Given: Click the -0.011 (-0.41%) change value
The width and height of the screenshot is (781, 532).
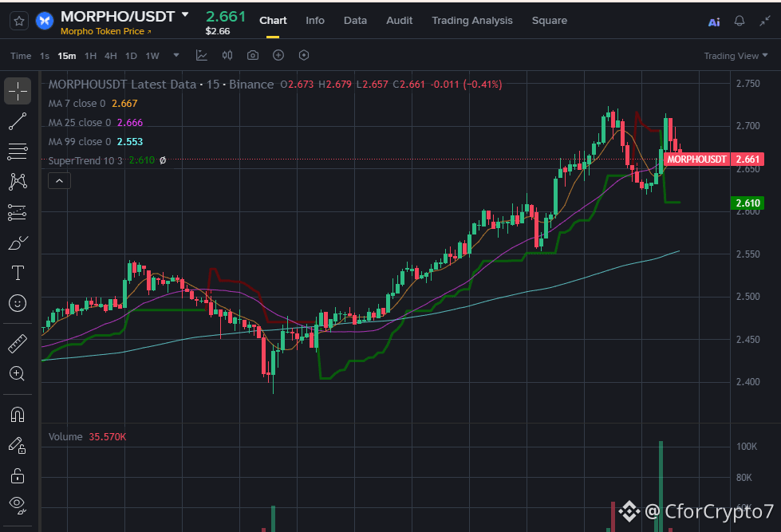Looking at the screenshot, I should tap(466, 85).
